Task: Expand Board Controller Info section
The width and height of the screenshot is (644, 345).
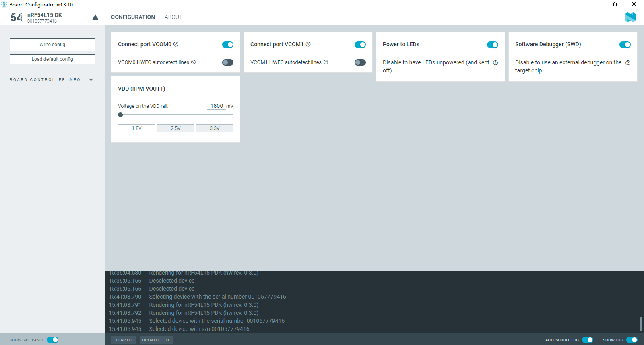Action: coord(52,80)
